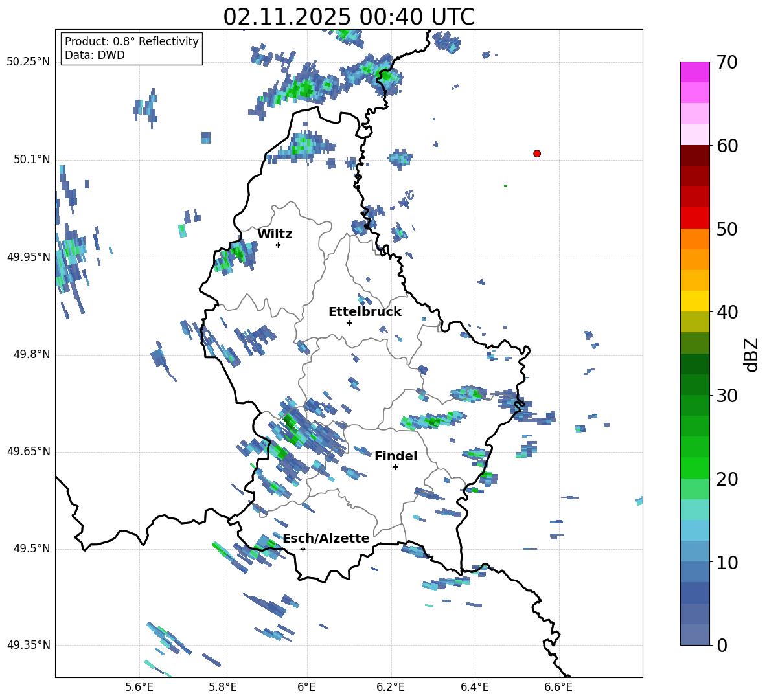
Task: Click the Ettelbruck station cross marker
Action: [349, 322]
